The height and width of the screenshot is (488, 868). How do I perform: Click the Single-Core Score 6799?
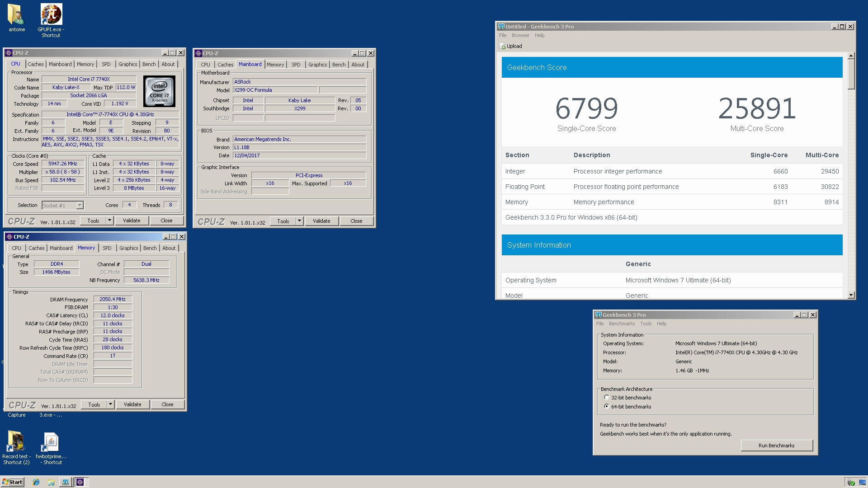[x=586, y=108]
